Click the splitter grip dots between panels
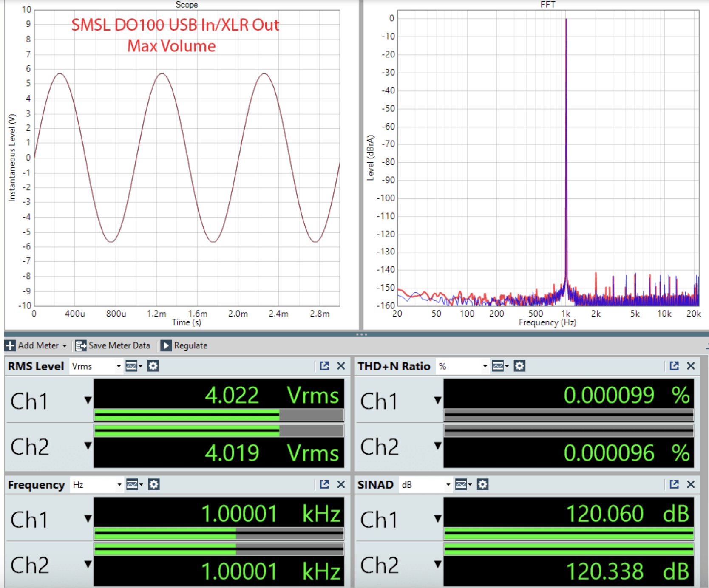 point(362,334)
